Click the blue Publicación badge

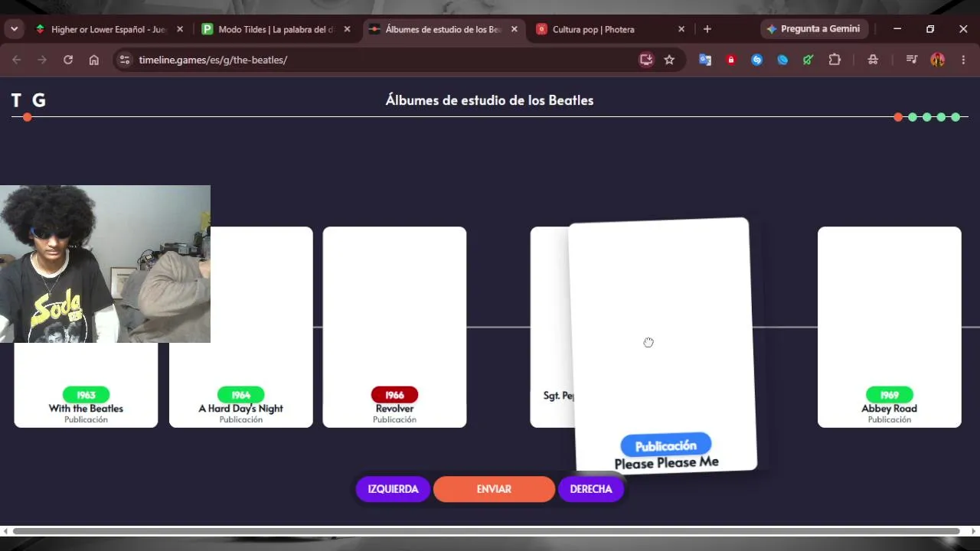point(665,445)
